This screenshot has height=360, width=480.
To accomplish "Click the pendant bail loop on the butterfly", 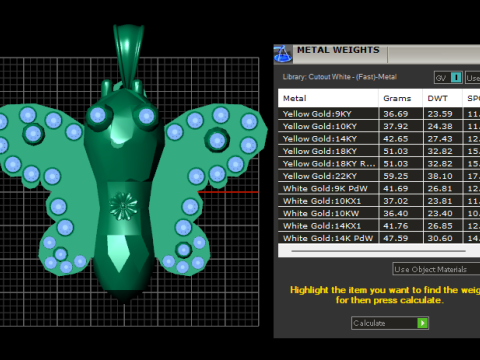I will 128,55.
